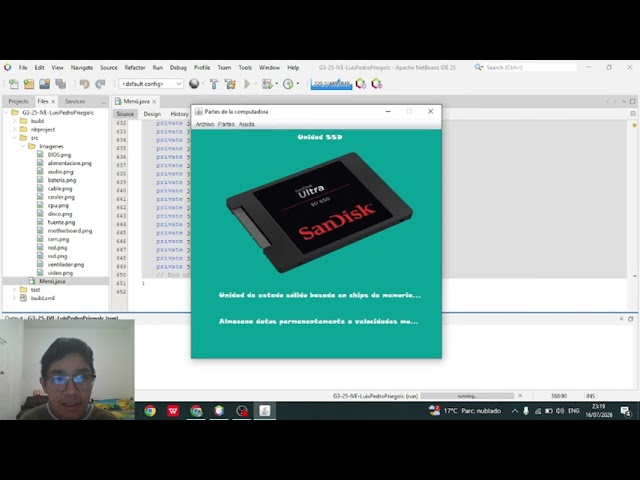Image resolution: width=640 pixels, height=480 pixels.
Task: Select BIOS.png in the file tree
Action: [x=59, y=155]
